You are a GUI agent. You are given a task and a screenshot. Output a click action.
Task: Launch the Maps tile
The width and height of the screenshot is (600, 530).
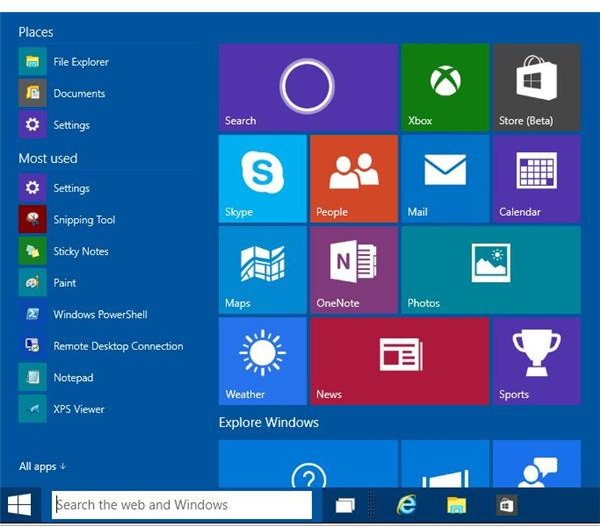click(x=262, y=270)
